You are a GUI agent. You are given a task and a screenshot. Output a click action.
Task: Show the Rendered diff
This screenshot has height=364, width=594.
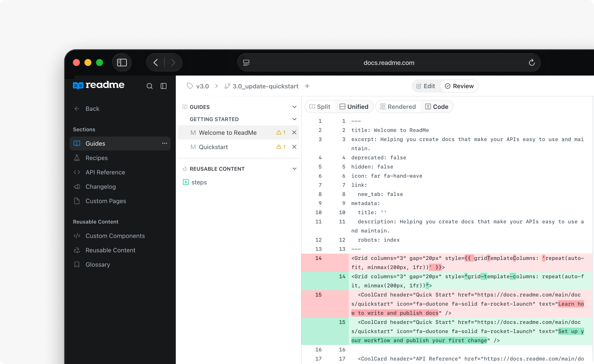point(398,107)
